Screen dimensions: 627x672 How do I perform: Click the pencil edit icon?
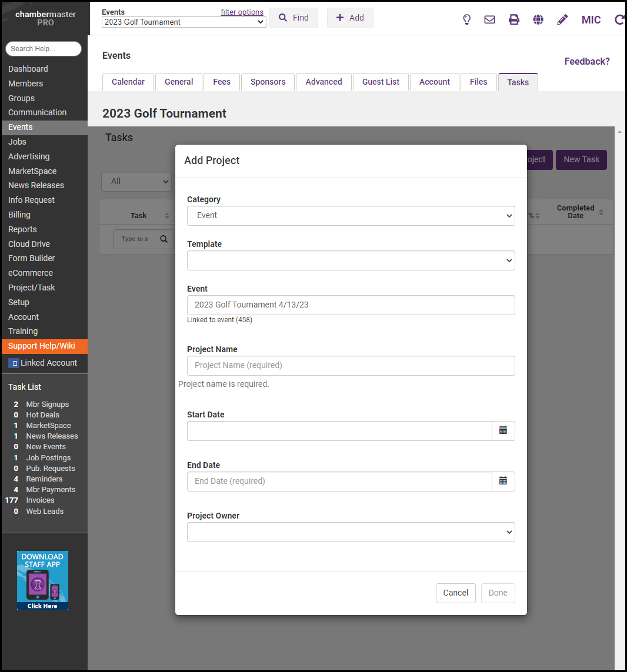click(x=562, y=19)
